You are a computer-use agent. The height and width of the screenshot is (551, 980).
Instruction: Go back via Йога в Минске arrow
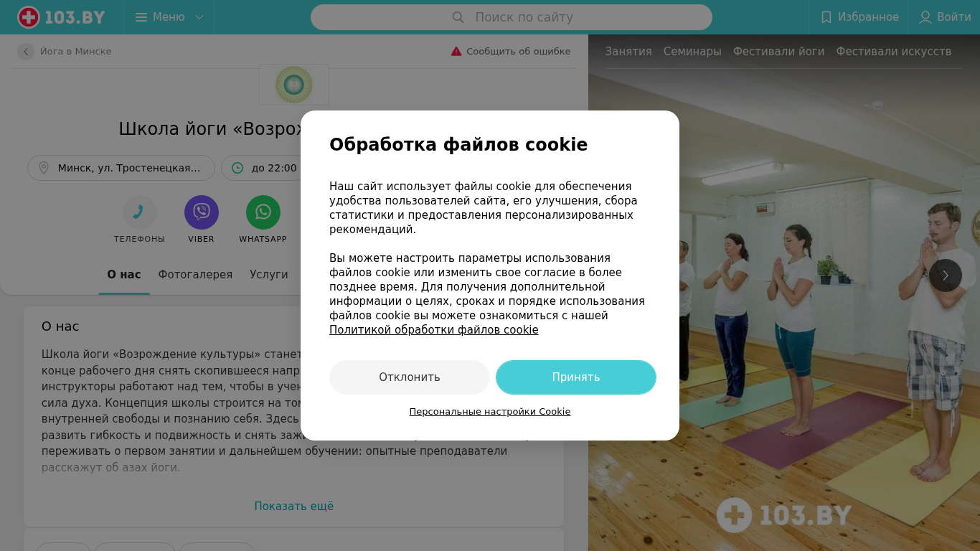26,52
